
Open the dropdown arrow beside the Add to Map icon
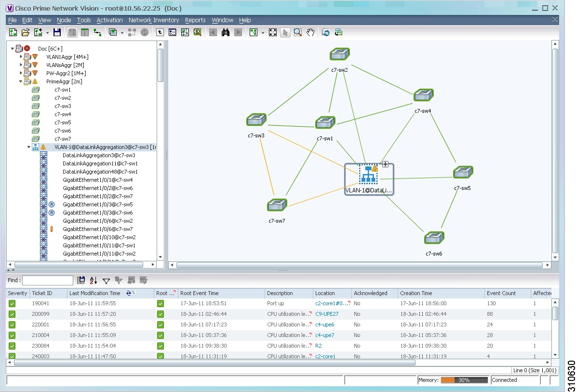point(47,33)
